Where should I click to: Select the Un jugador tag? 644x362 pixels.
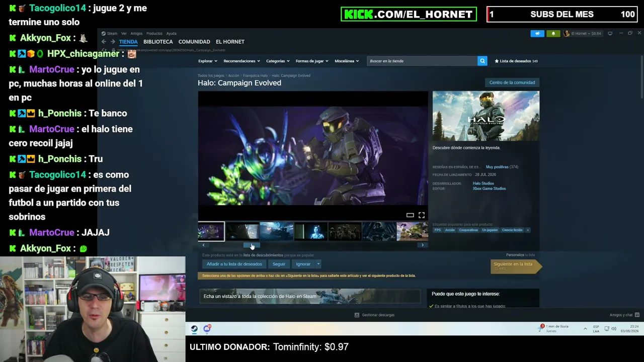click(490, 230)
